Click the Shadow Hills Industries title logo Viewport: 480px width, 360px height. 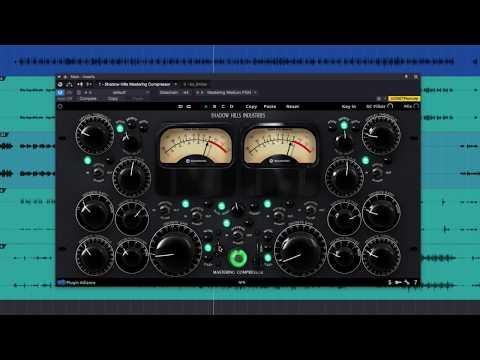click(x=238, y=115)
